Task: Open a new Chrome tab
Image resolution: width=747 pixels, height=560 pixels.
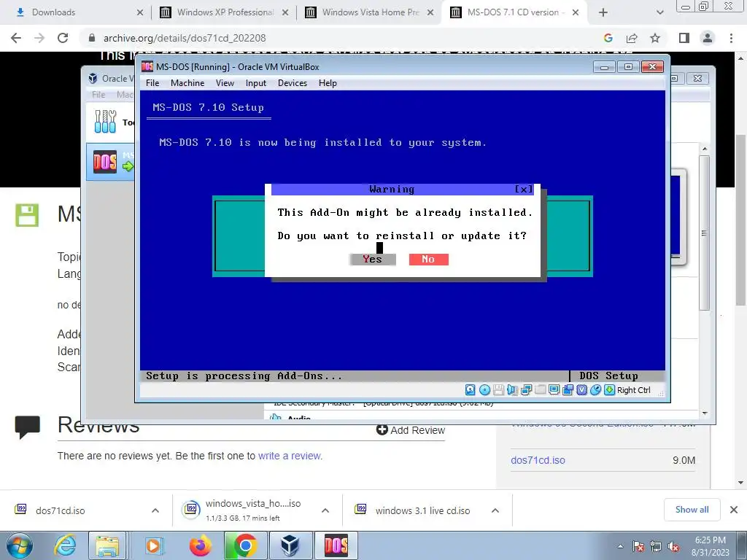Action: pyautogui.click(x=603, y=13)
